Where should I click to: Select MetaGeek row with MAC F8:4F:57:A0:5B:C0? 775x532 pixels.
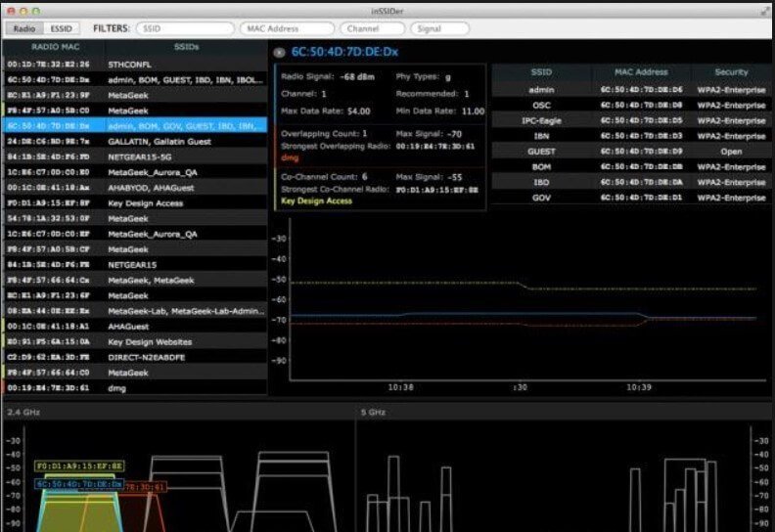pyautogui.click(x=135, y=111)
